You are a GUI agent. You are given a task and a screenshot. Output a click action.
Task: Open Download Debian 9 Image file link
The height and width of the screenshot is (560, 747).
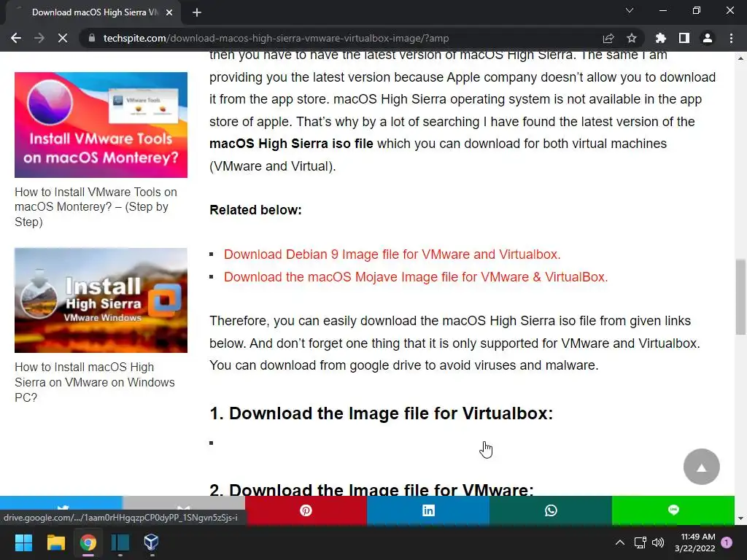coord(392,254)
